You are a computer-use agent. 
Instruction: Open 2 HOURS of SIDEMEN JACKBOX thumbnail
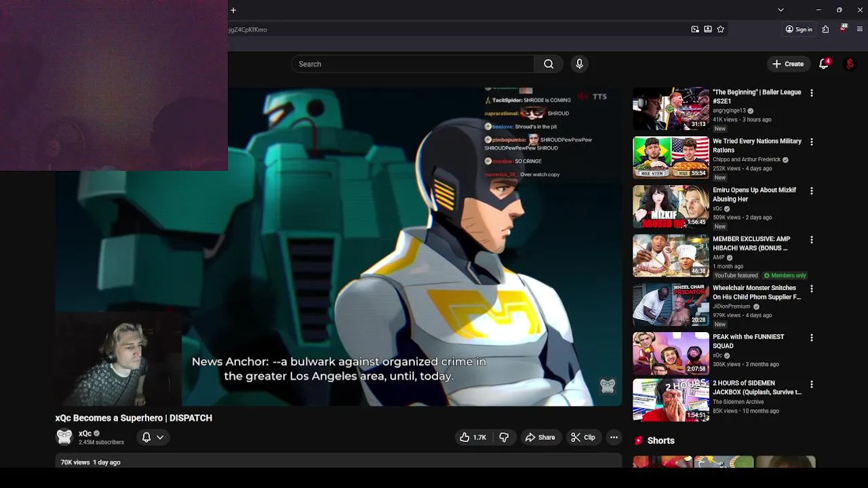click(x=671, y=400)
